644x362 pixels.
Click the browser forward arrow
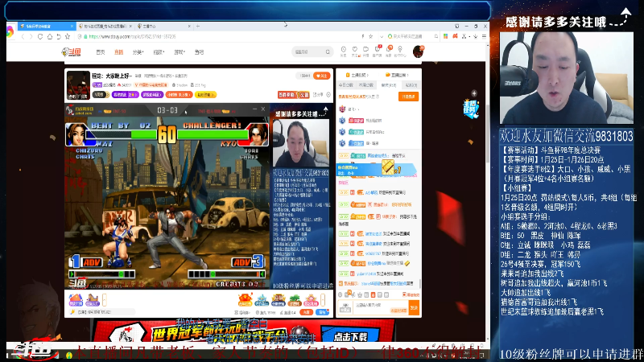(31, 36)
